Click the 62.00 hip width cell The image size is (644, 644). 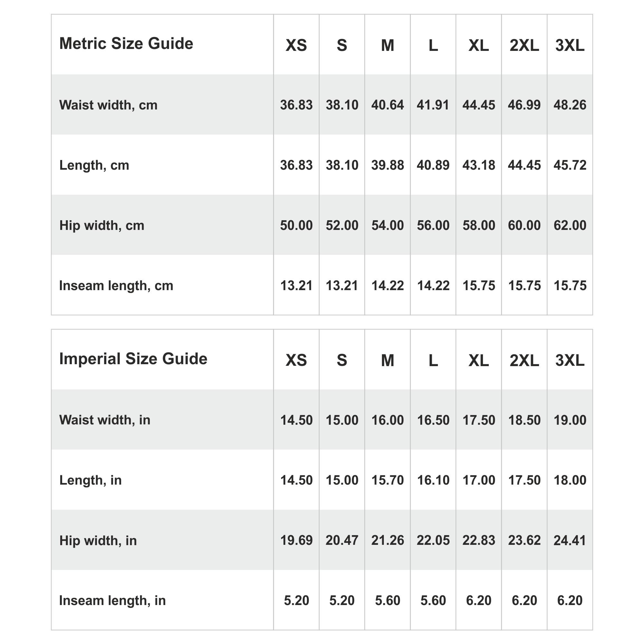coord(570,225)
